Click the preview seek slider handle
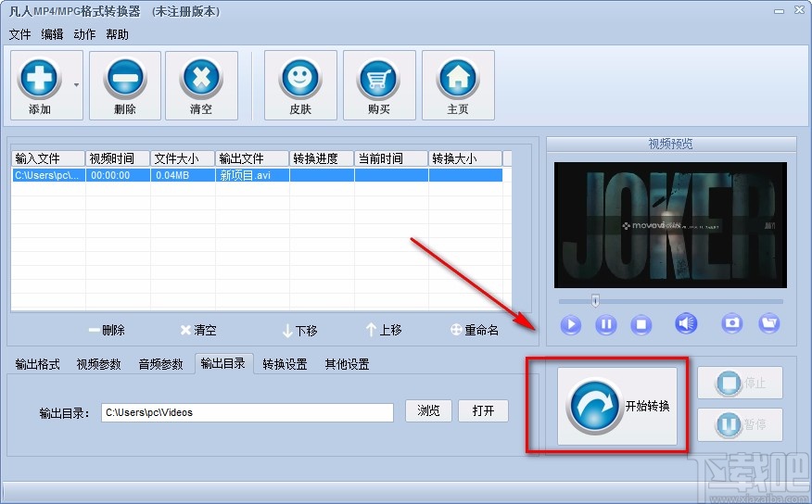 (x=595, y=300)
